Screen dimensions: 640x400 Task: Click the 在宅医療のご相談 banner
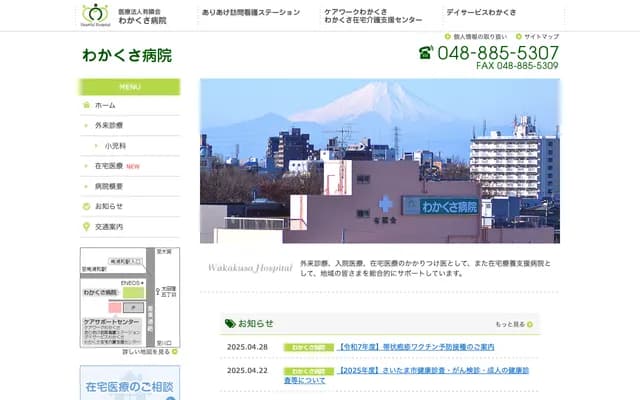tap(130, 384)
